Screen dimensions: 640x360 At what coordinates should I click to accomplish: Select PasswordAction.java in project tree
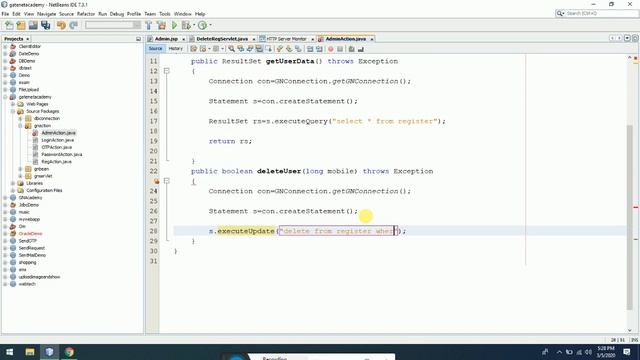pyautogui.click(x=62, y=154)
